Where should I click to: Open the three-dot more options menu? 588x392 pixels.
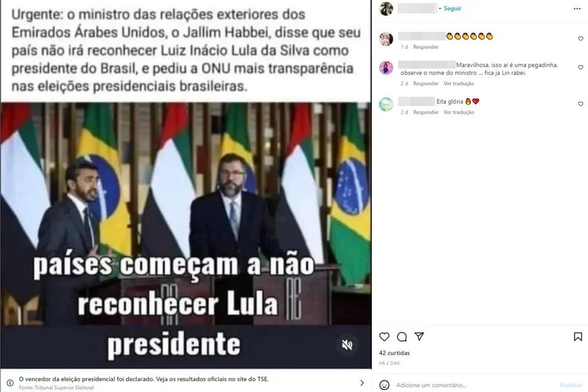[x=577, y=9]
